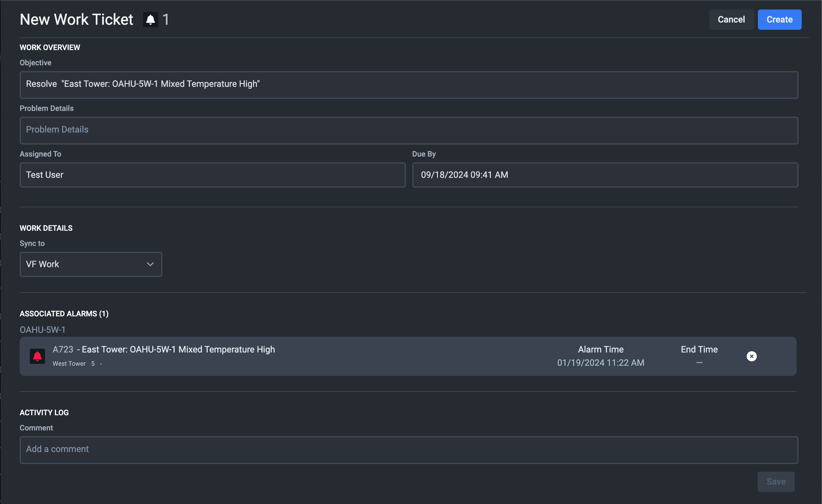Cancel the new work ticket
This screenshot has width=822, height=504.
731,20
